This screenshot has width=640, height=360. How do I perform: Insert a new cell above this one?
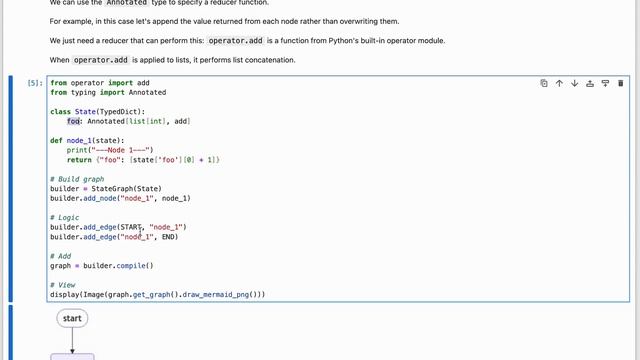(x=590, y=83)
